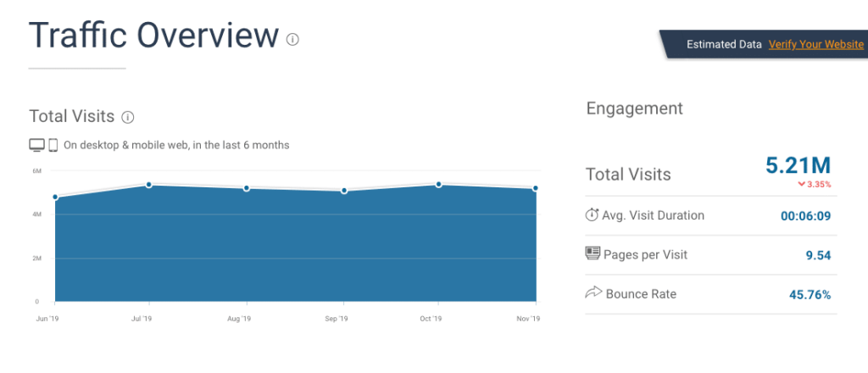Click the red down-arrow 3.35% change indicator
The image size is (868, 373).
(815, 184)
